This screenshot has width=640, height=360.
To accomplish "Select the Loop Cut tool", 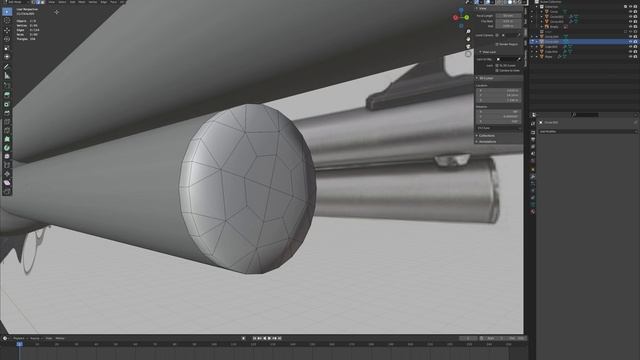I will click(x=7, y=122).
